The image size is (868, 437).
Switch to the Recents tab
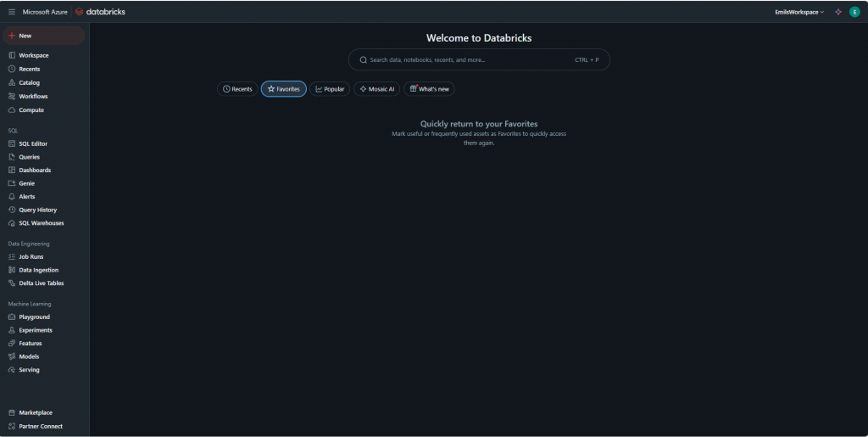coord(237,88)
